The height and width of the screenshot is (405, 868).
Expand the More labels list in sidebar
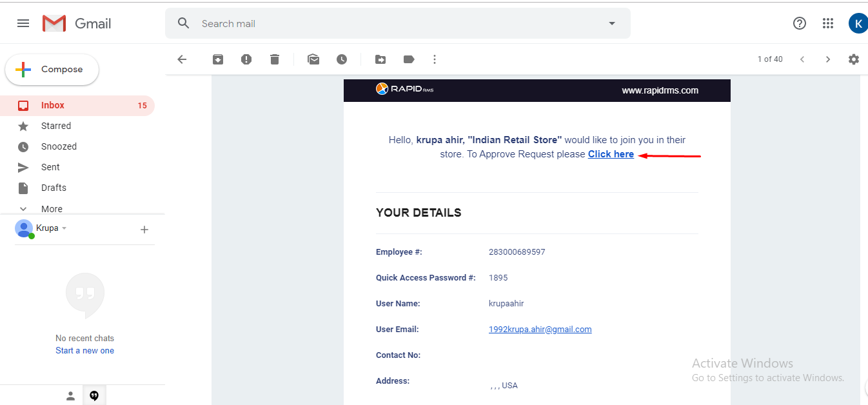click(x=52, y=209)
